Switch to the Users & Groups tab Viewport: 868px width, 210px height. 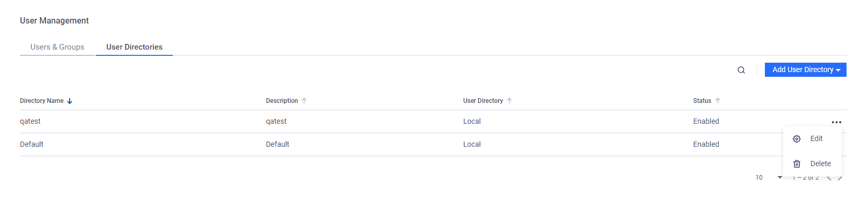click(58, 47)
